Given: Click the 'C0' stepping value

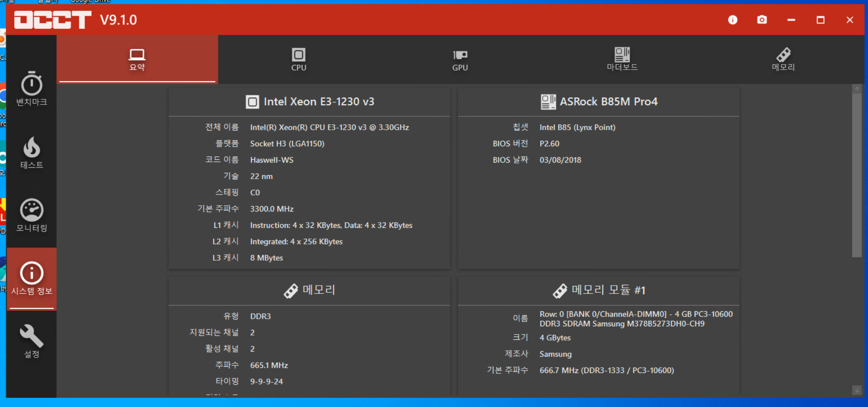Looking at the screenshot, I should [255, 193].
